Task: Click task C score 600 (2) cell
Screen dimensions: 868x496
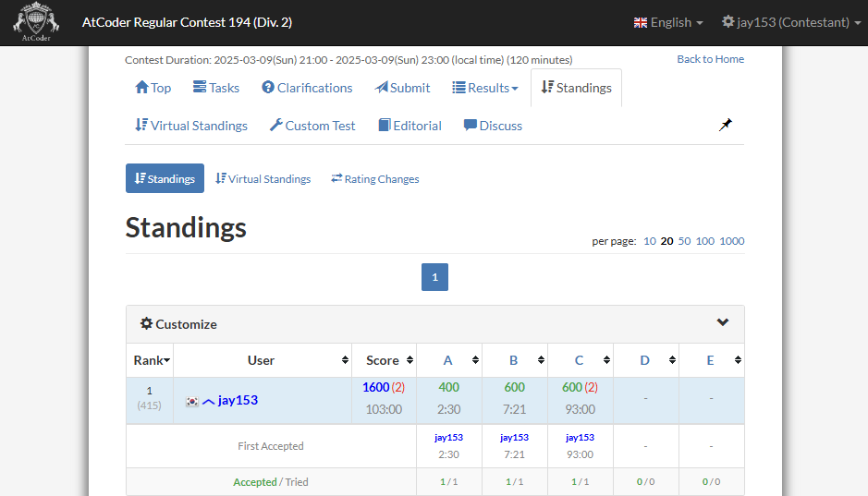Action: pyautogui.click(x=581, y=387)
